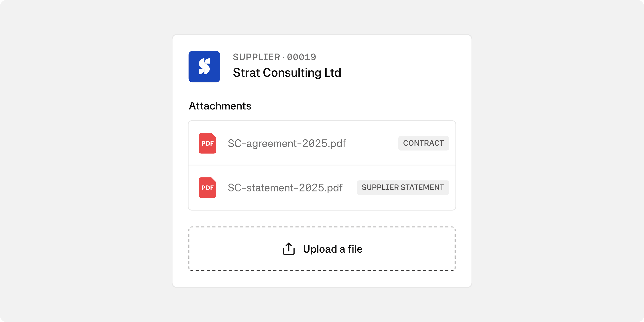Viewport: 644px width, 322px height.
Task: Click the blue Strat Consulting logo icon
Action: coord(204,67)
